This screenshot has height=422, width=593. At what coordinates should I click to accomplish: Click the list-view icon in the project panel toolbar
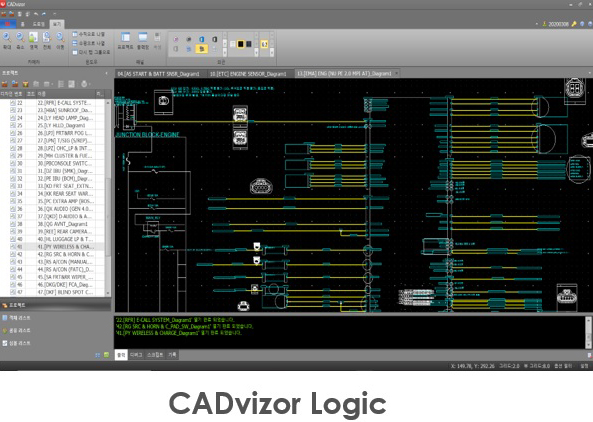tap(61, 84)
